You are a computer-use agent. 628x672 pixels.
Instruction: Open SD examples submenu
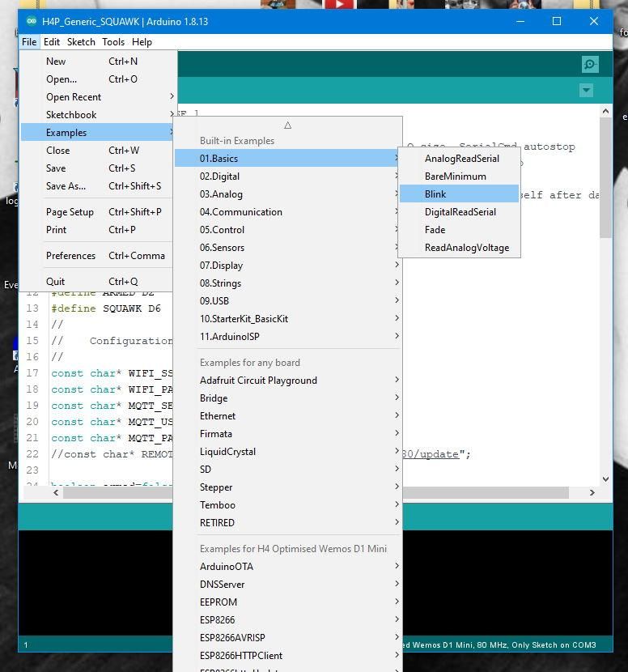(x=287, y=470)
